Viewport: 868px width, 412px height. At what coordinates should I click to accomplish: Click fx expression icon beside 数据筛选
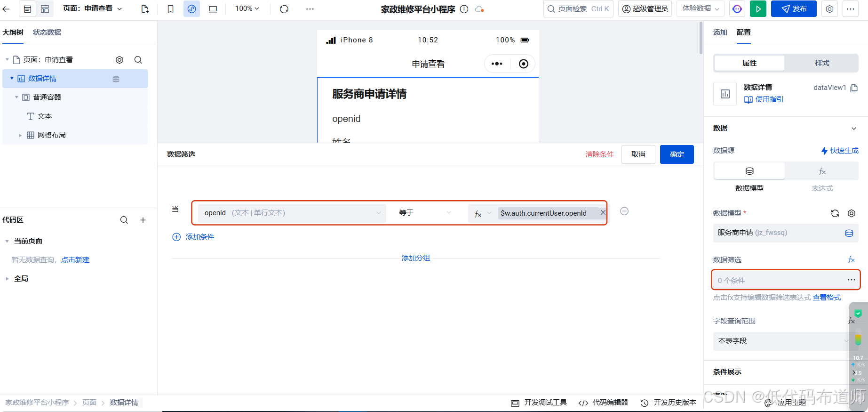point(852,259)
